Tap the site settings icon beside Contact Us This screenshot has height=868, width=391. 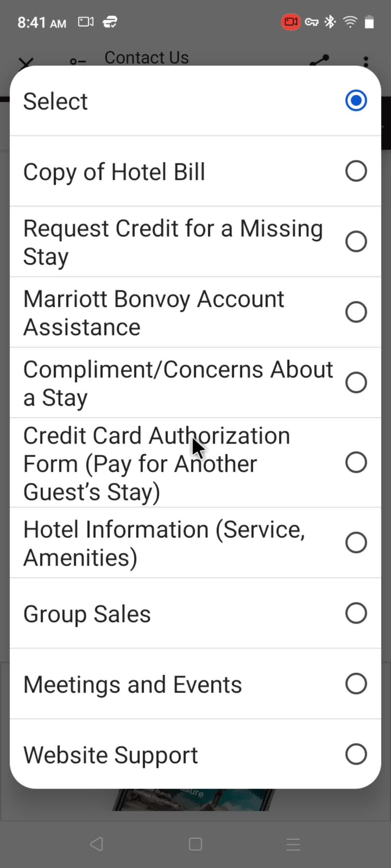[78, 61]
